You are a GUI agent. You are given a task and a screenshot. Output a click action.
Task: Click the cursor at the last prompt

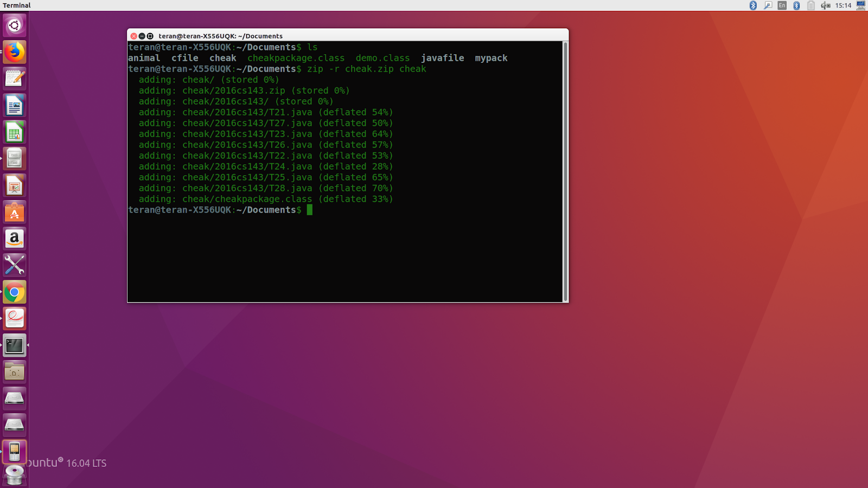310,210
